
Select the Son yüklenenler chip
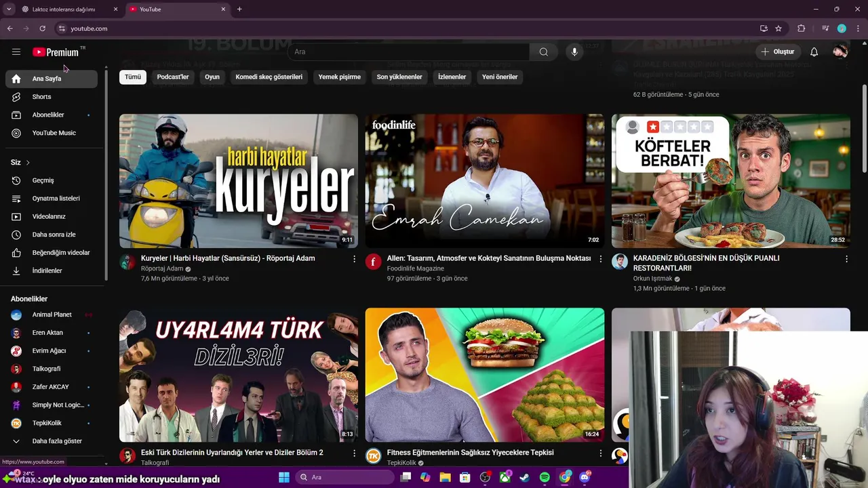pos(399,77)
